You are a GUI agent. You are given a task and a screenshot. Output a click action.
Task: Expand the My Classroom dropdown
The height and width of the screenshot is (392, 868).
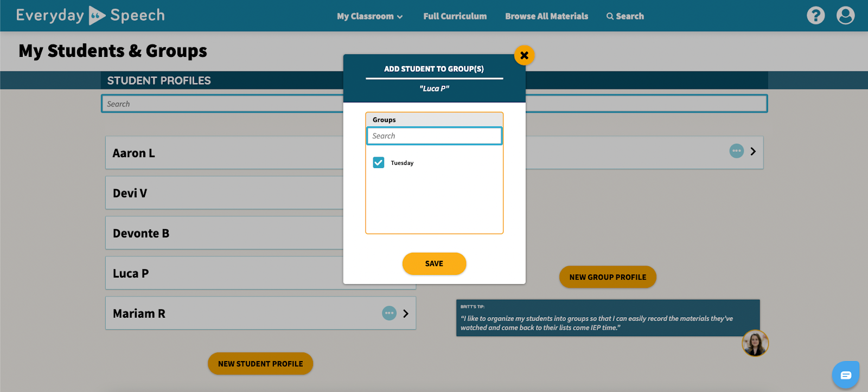point(369,16)
